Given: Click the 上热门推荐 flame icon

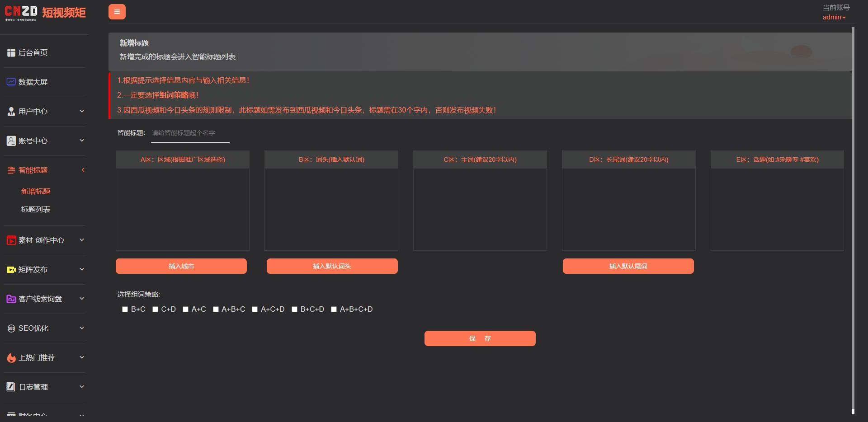Looking at the screenshot, I should (x=11, y=358).
